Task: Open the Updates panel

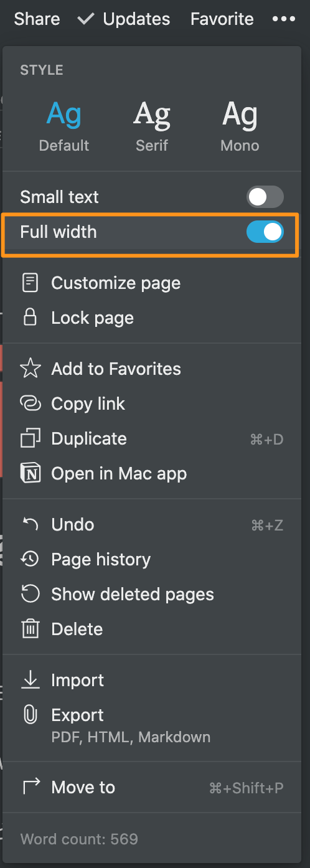Action: [x=124, y=19]
